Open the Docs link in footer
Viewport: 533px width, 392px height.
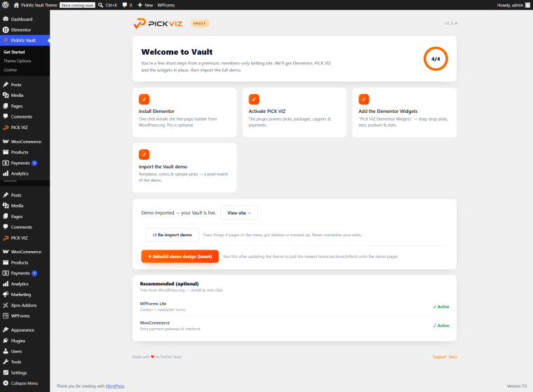453,357
